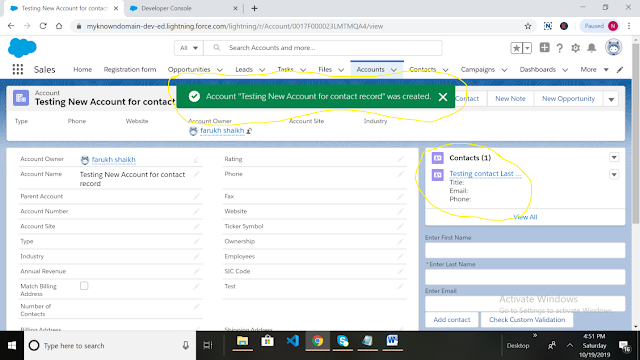640x360 pixels.
Task: Click the Contacts related list icon
Action: click(x=438, y=158)
